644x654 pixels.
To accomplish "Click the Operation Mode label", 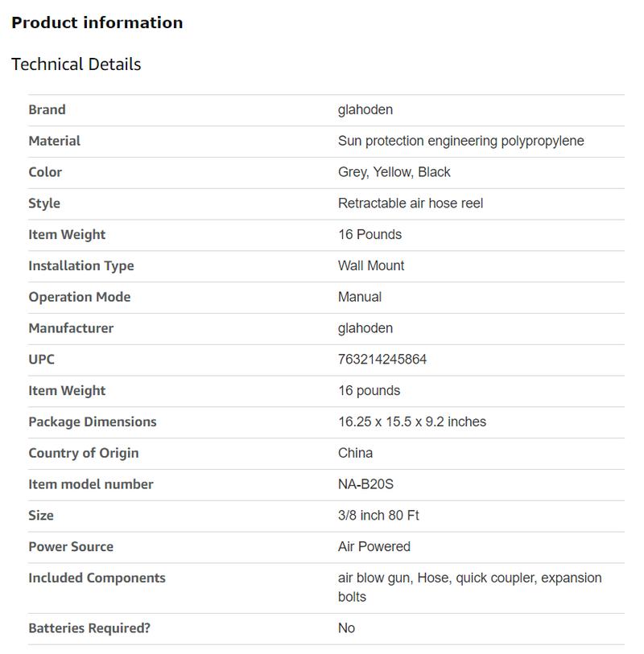I will pos(79,297).
